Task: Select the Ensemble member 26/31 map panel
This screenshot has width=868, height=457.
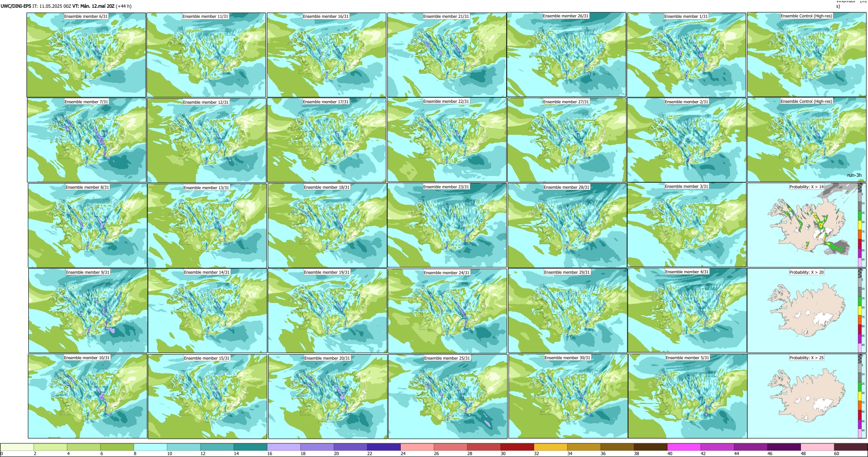Action: pos(566,54)
